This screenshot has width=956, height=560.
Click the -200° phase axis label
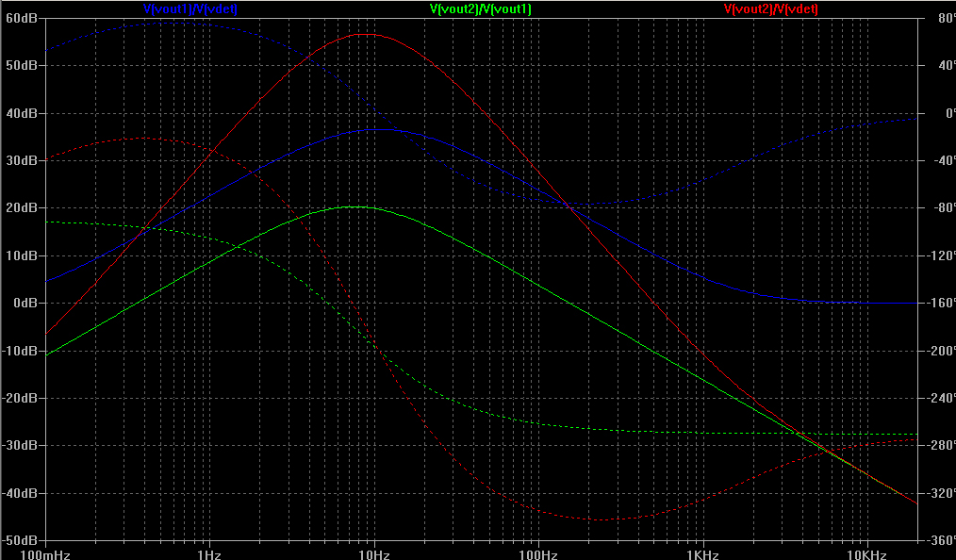939,351
